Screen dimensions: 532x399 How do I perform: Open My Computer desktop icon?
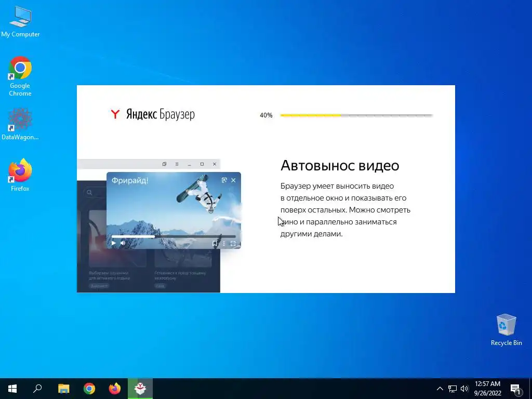click(20, 21)
